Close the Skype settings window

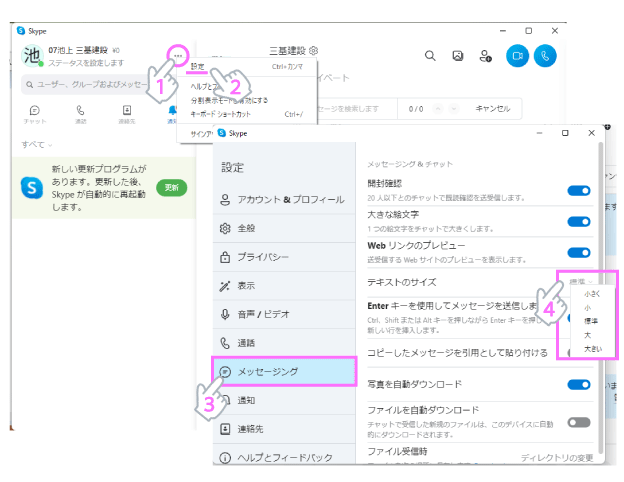pos(591,133)
